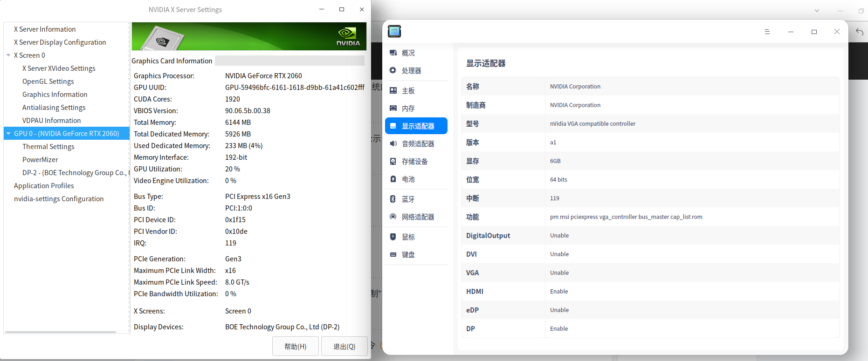
Task: Click the memory (内存) icon
Action: coord(393,109)
